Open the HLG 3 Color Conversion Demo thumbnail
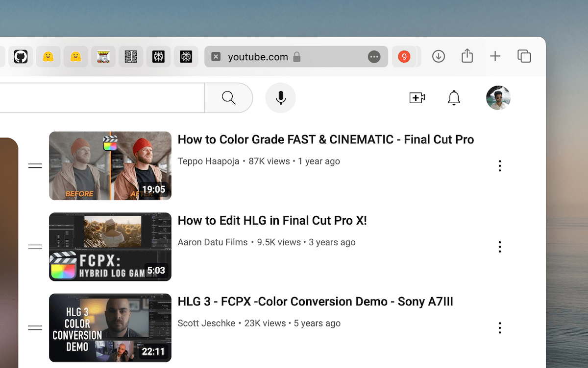588x368 pixels. (110, 328)
